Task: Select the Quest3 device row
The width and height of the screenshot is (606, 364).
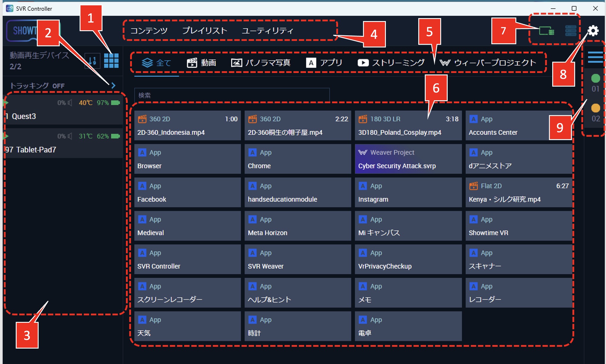Action: [63, 110]
